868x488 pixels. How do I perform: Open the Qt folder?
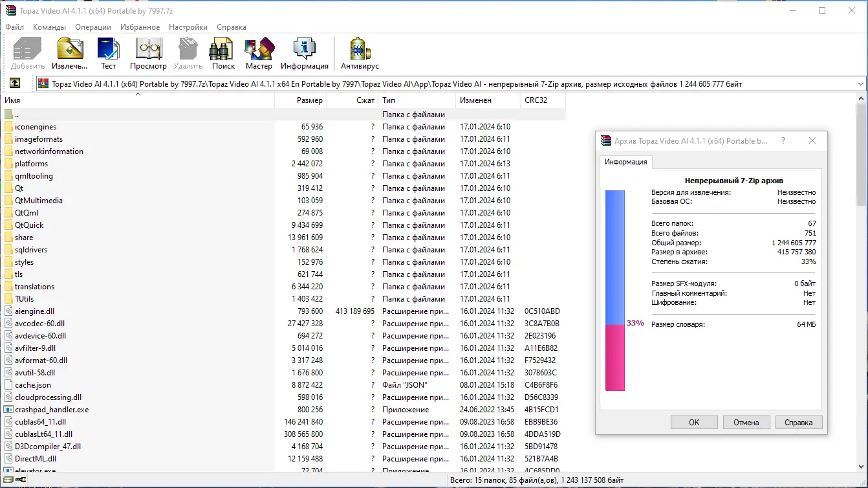pos(21,188)
